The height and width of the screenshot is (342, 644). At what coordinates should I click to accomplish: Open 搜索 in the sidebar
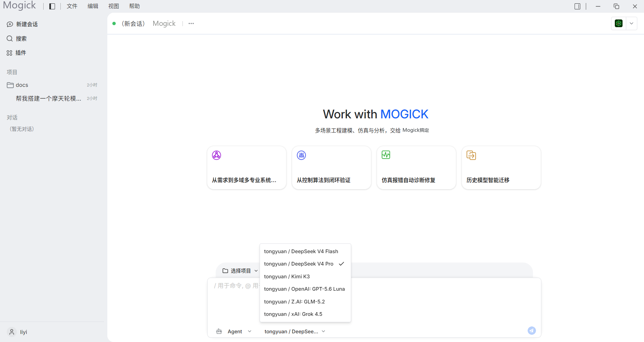(16, 39)
